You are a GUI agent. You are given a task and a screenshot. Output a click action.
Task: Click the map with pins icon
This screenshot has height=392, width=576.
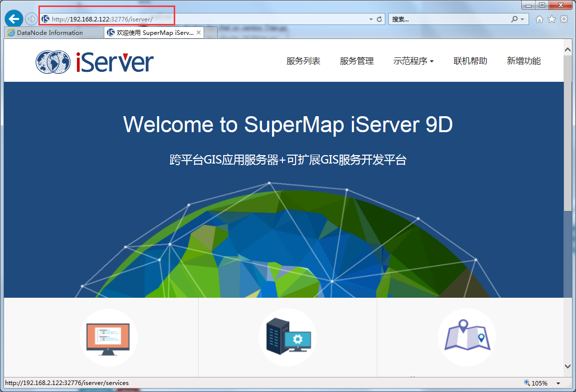coord(467,338)
